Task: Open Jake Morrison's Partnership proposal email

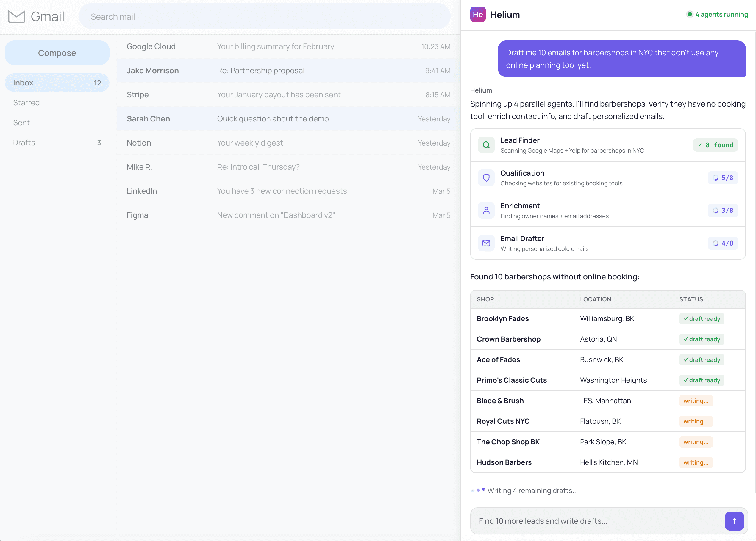Action: point(288,71)
